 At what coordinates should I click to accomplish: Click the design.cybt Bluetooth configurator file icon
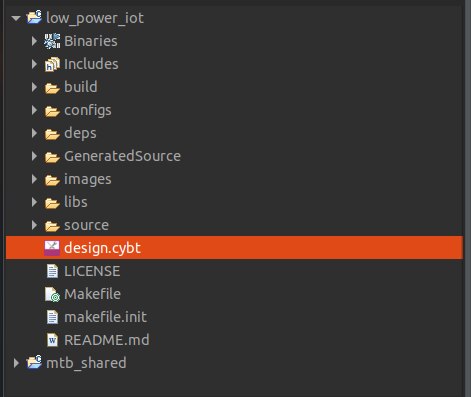point(52,248)
